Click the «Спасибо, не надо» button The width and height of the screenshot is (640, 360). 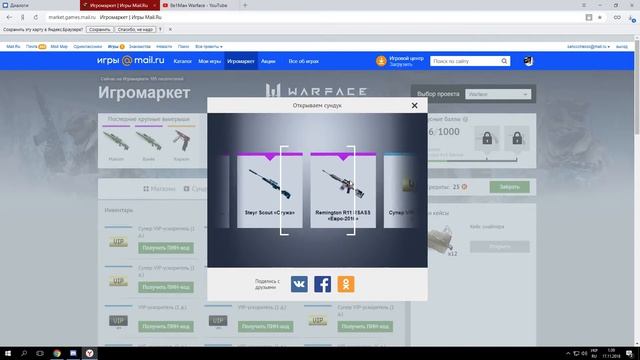(x=135, y=29)
